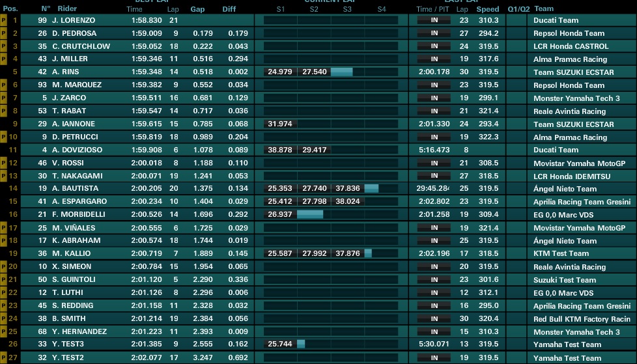
Task: Click the IN pit status for V. ROSSI
Action: 434,163
